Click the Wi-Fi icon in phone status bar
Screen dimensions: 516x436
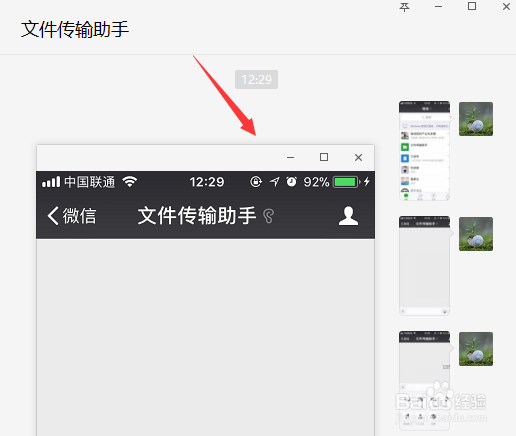(130, 182)
